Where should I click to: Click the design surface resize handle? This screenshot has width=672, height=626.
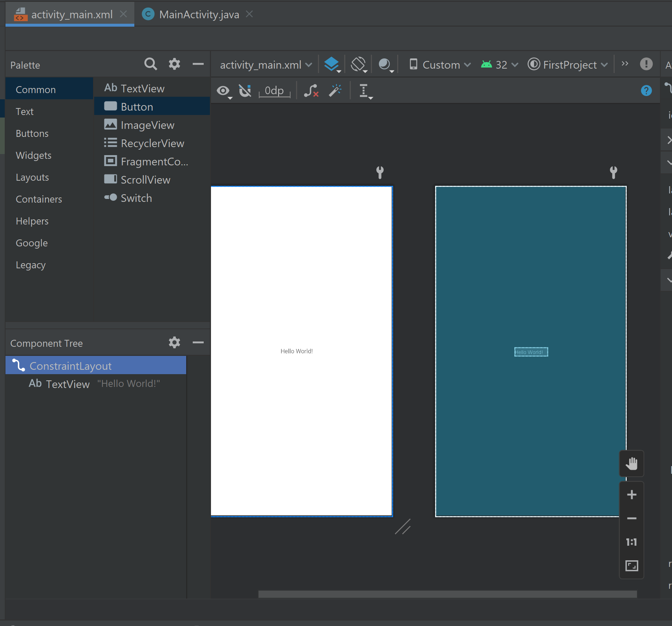point(403,527)
